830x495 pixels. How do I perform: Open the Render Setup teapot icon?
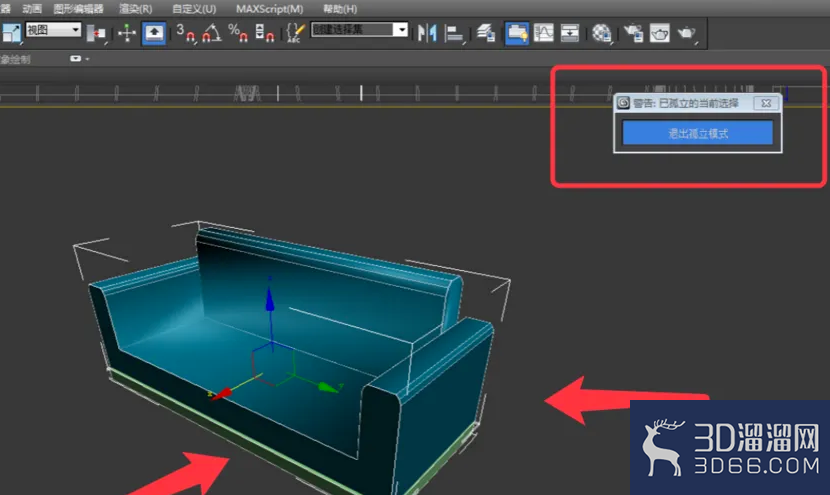click(633, 33)
